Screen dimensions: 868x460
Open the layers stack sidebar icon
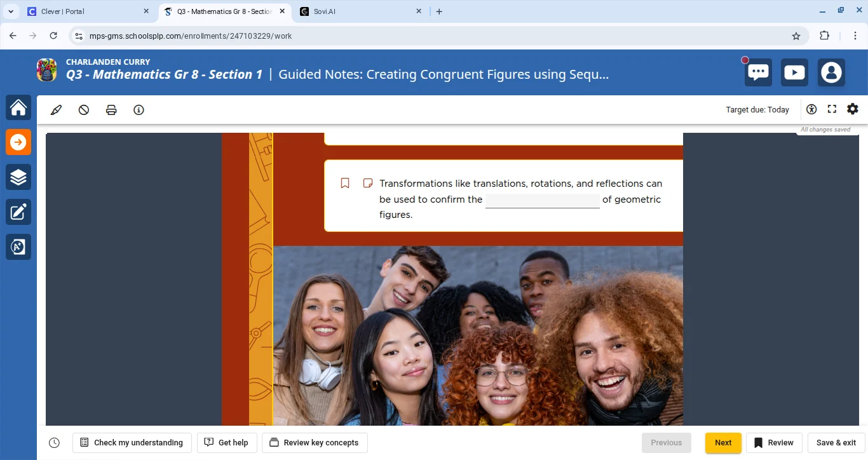point(18,177)
